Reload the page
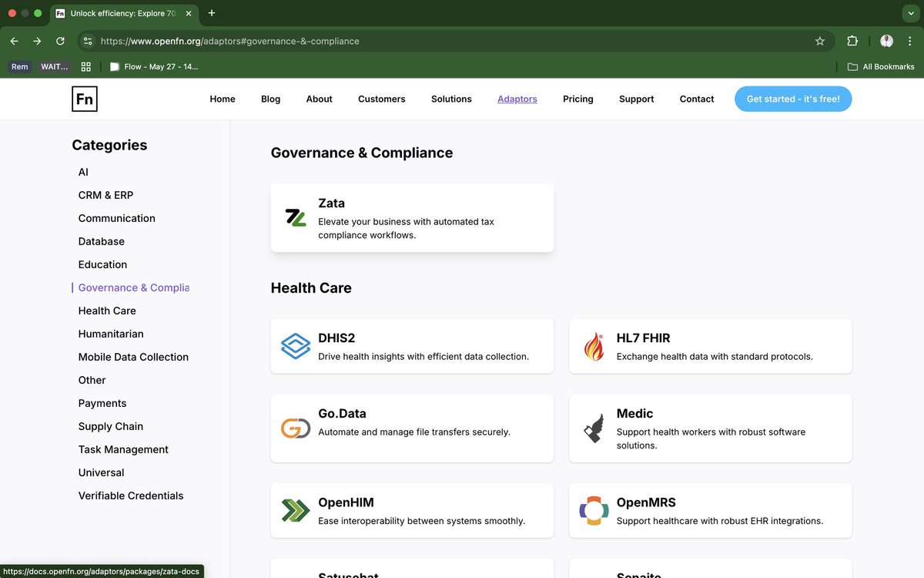This screenshot has height=578, width=924. point(60,41)
